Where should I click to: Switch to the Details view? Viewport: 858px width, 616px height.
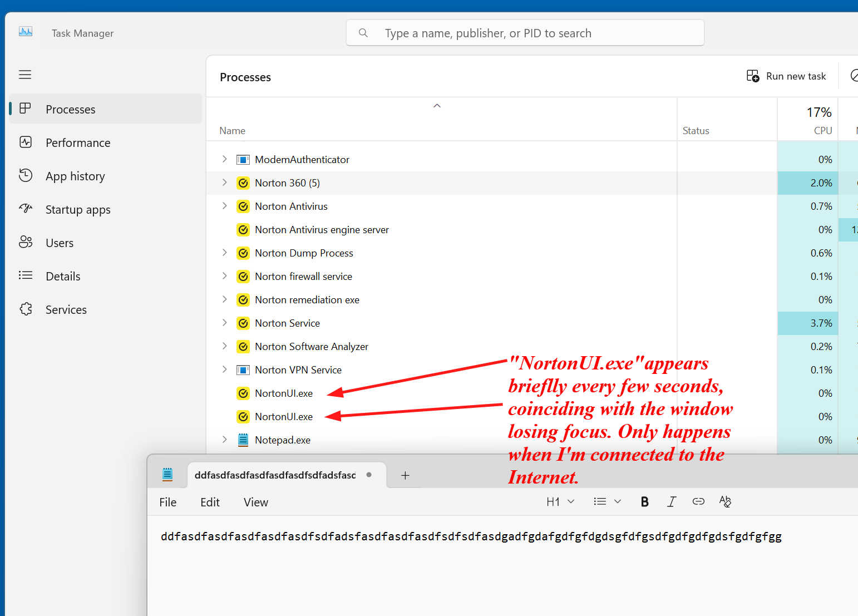click(62, 277)
